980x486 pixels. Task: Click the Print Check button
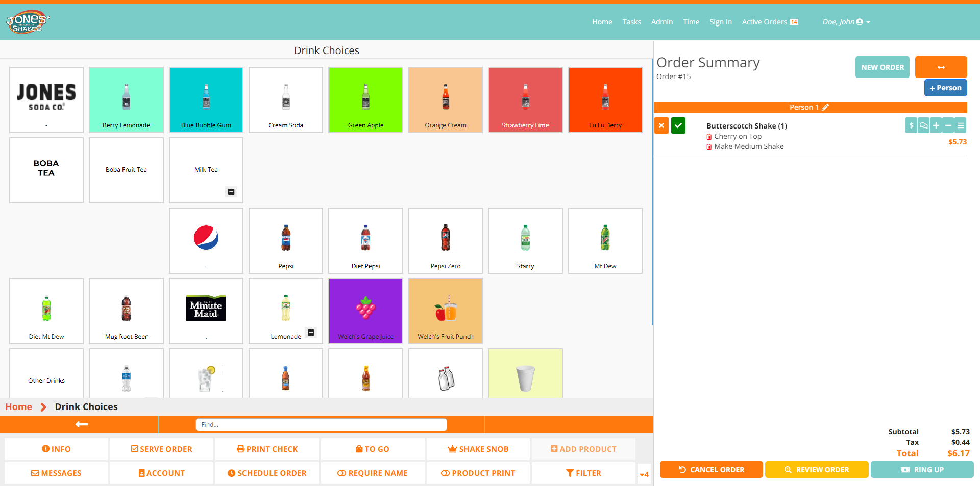[267, 449]
